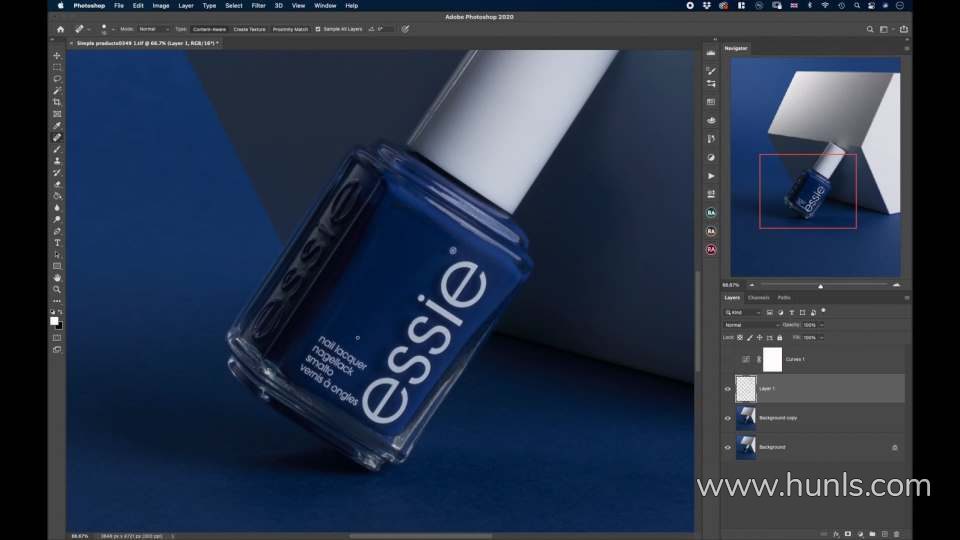Open the Fill slider dropdown arrow
This screenshot has width=960, height=540.
pos(822,337)
